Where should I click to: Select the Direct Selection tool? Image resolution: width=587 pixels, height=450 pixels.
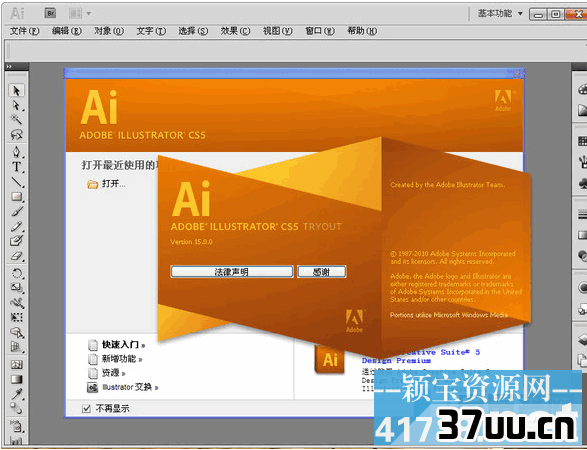(16, 105)
